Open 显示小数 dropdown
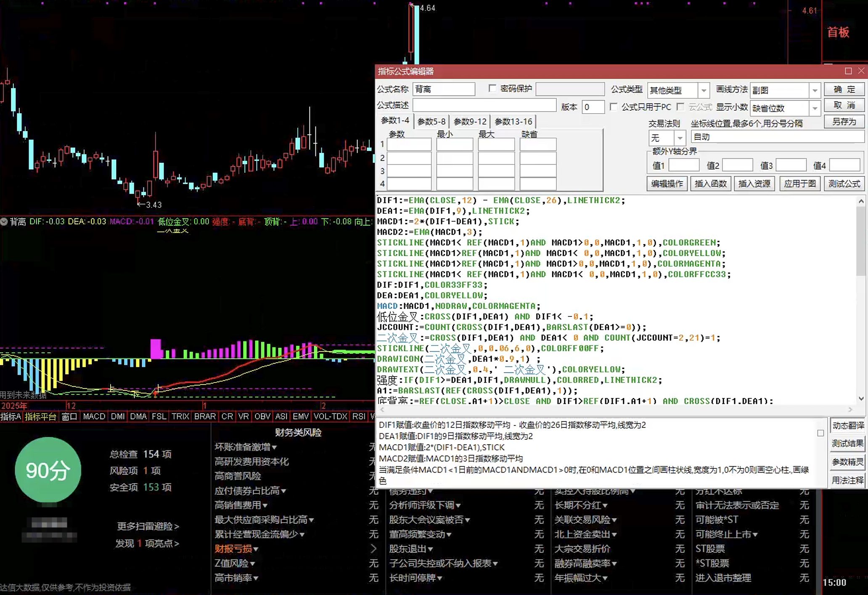The image size is (868, 595). point(815,108)
